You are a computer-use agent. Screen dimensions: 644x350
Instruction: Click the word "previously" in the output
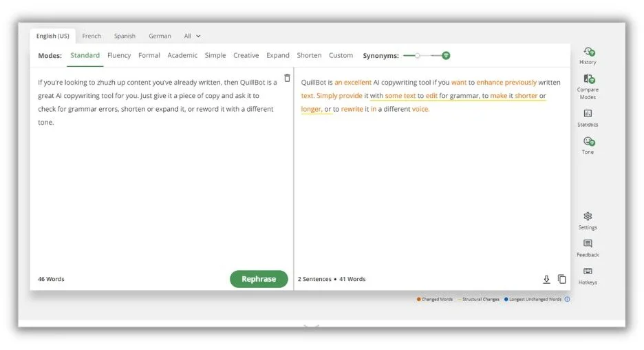[x=521, y=82]
